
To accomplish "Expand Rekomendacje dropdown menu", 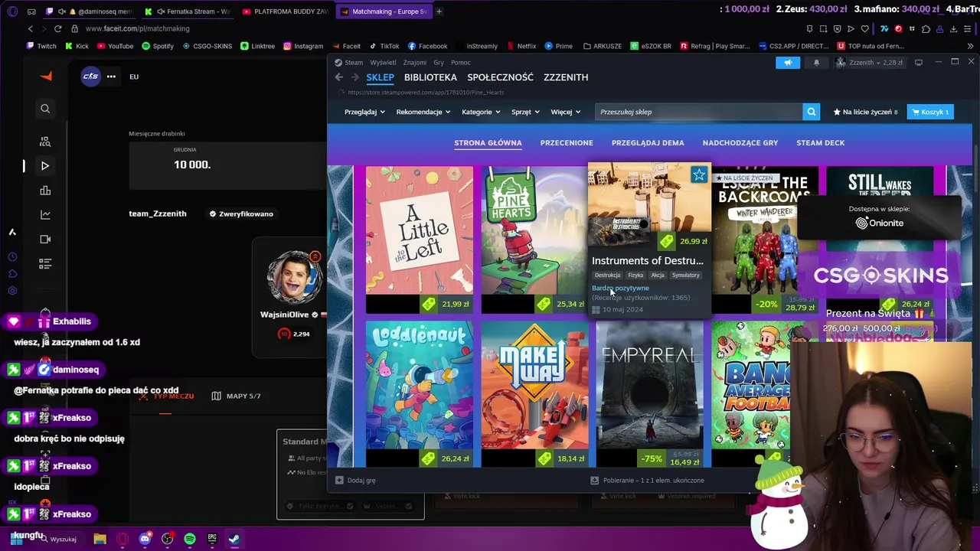I will 423,112.
